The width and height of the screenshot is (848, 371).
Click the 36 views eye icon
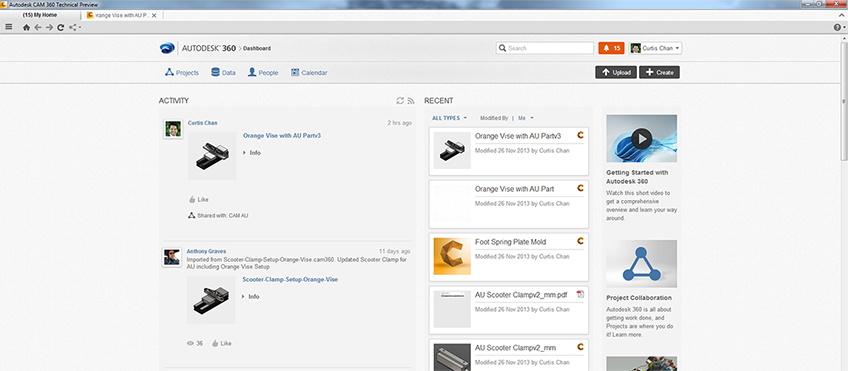pyautogui.click(x=190, y=343)
